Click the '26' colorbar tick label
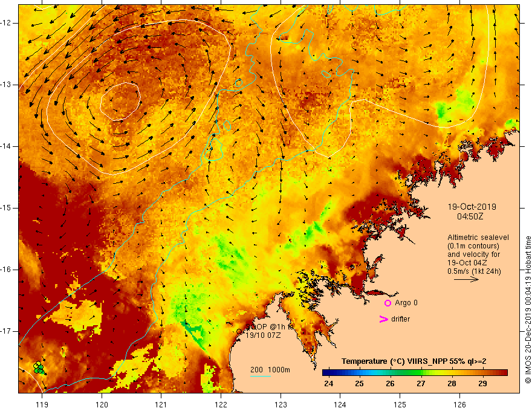Image resolution: width=532 pixels, height=411 pixels. pos(390,384)
